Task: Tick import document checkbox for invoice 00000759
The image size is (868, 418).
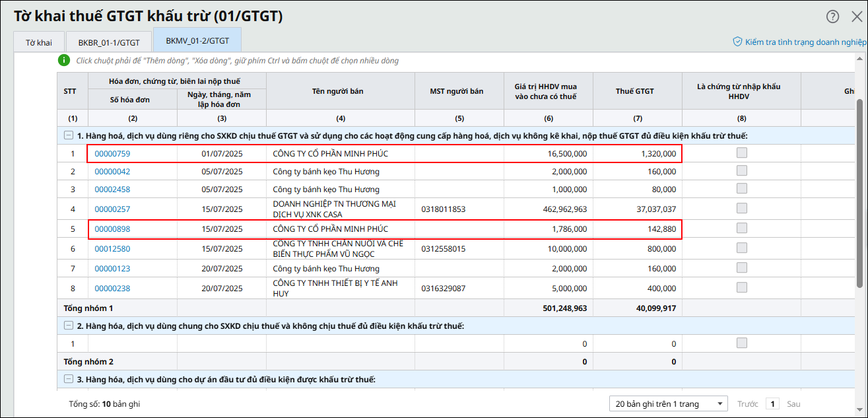Action: tap(742, 153)
